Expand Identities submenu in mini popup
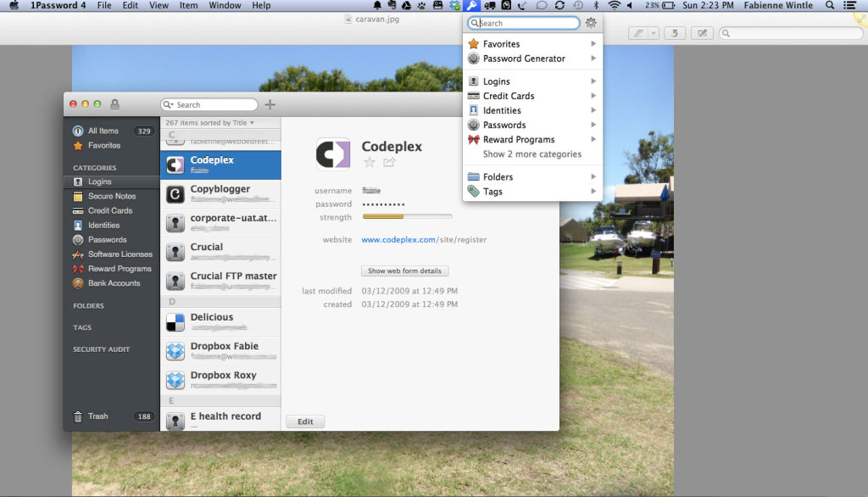Image resolution: width=868 pixels, height=497 pixels. (532, 110)
